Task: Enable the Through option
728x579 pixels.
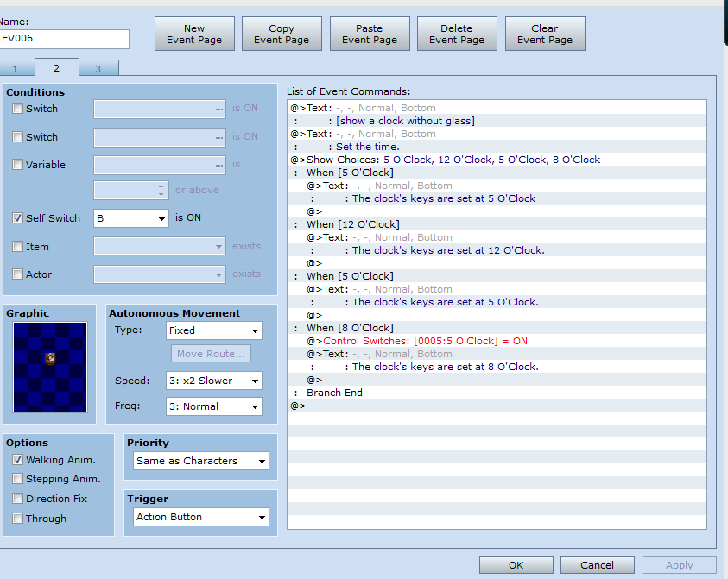Action: point(17,519)
